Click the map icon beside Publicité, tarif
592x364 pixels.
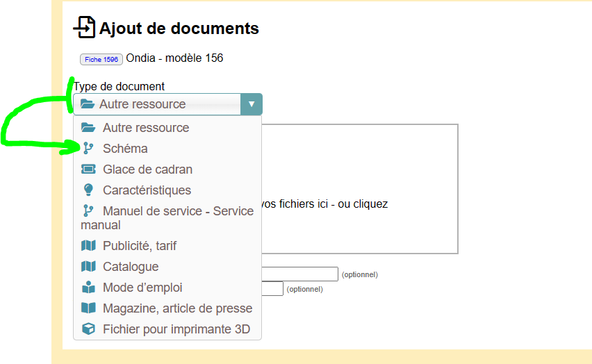coord(88,246)
